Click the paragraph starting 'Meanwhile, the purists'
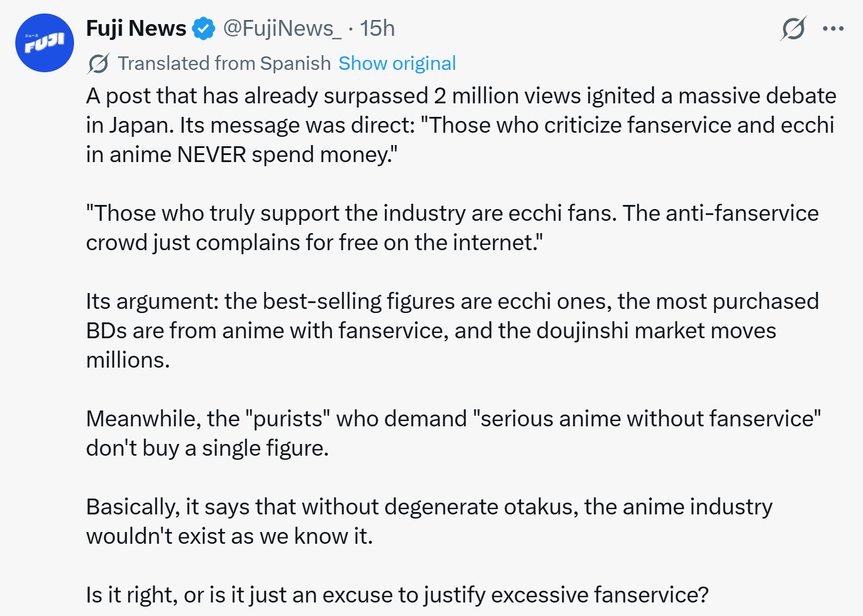 coord(453,419)
